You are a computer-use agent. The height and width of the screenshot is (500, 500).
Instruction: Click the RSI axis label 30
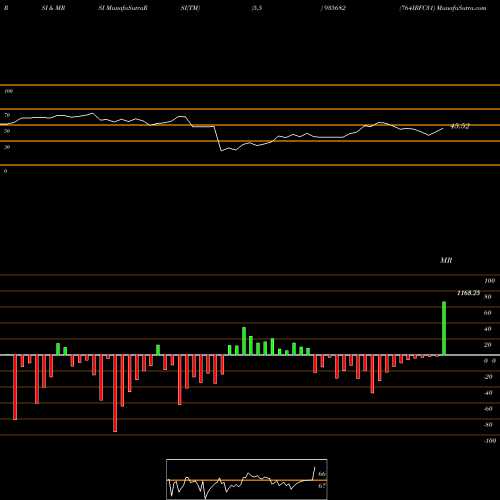7,147
